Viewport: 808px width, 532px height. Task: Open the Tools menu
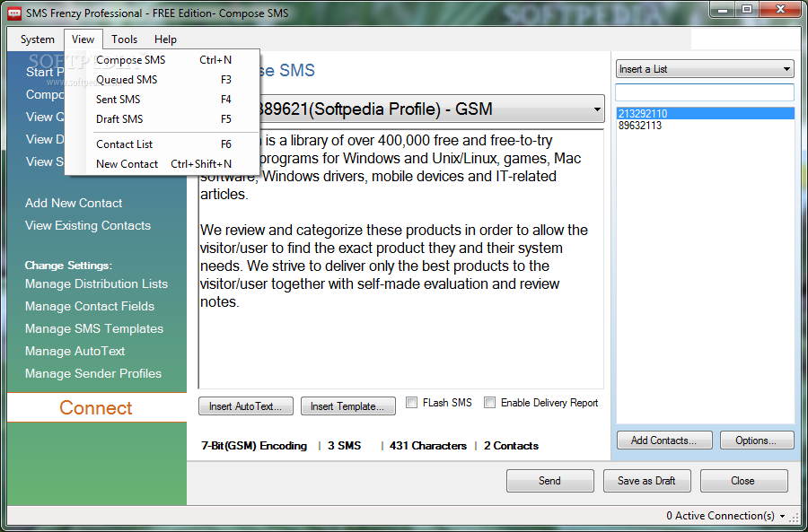[x=124, y=39]
